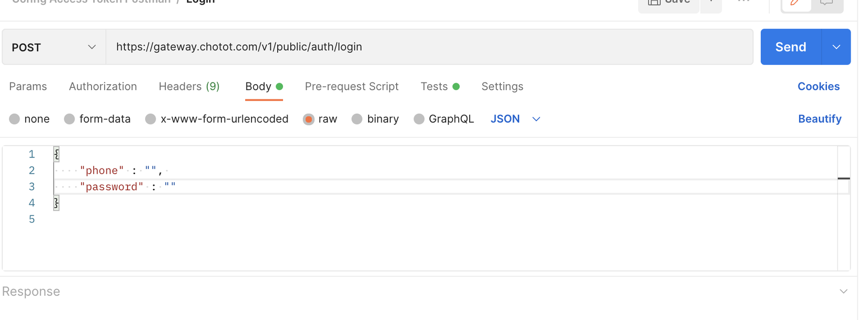The image size is (868, 320).
Task: Switch to edit mode pencil icon
Action: (795, 3)
